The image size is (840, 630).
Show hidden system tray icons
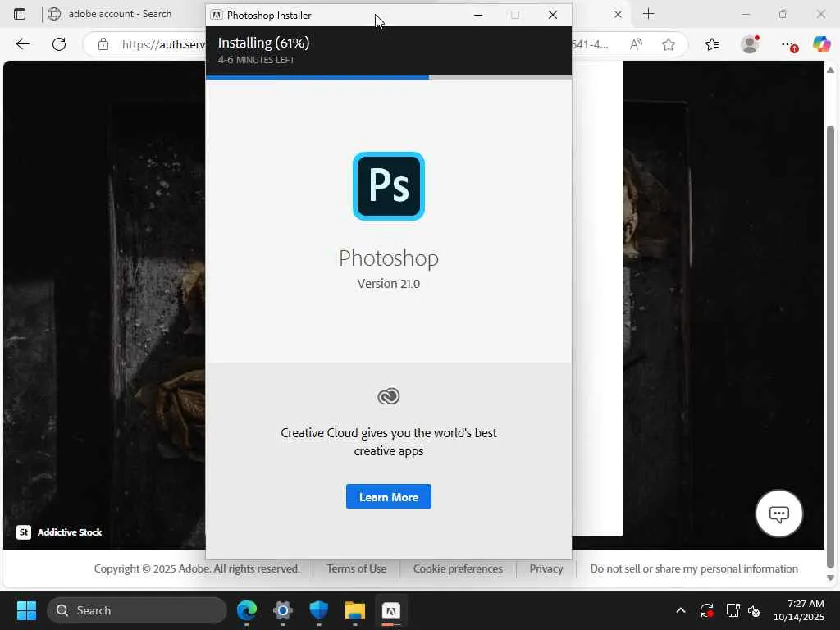(680, 610)
